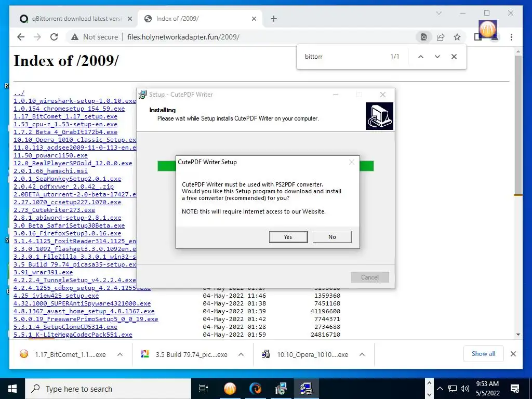Download 1.0.10_wireshark-setup-1.0.10.exe

[x=75, y=101]
